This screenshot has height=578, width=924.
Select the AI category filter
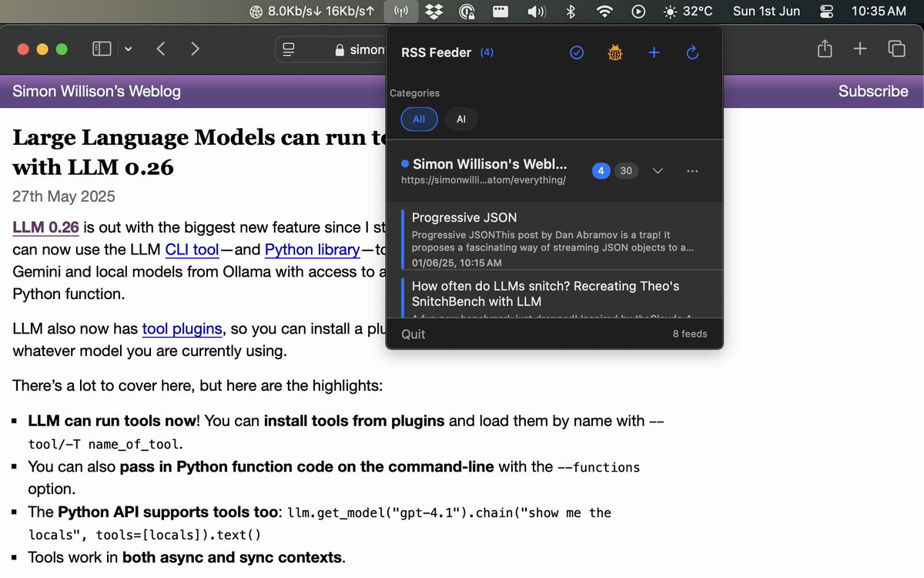tap(461, 119)
